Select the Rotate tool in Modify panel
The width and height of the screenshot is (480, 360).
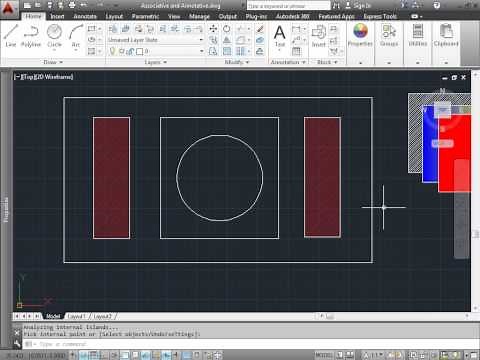pos(227,29)
